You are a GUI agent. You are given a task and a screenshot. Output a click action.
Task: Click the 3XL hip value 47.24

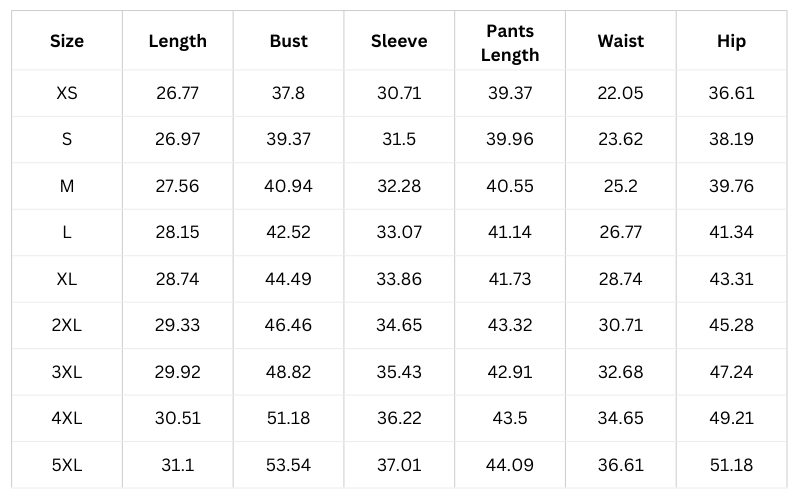tap(731, 371)
